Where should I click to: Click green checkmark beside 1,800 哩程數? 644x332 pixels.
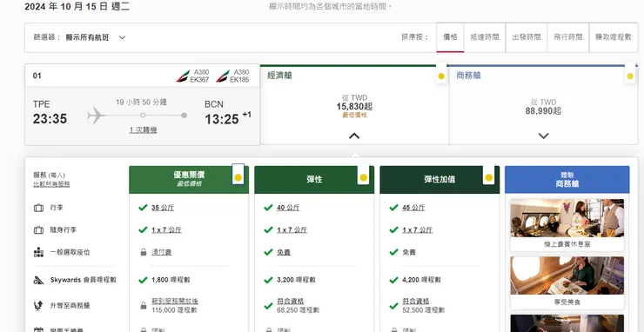(143, 280)
